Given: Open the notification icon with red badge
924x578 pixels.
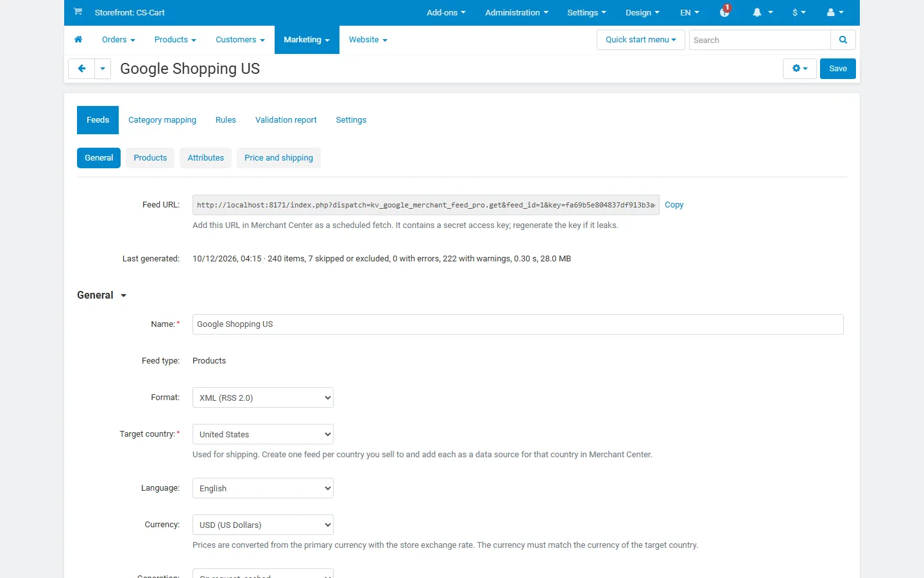Looking at the screenshot, I should (725, 12).
